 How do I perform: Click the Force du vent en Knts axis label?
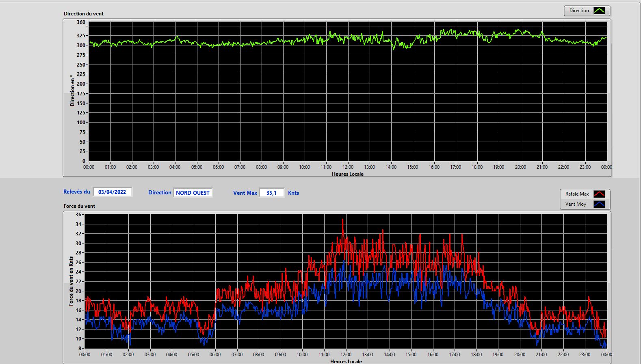tap(71, 280)
